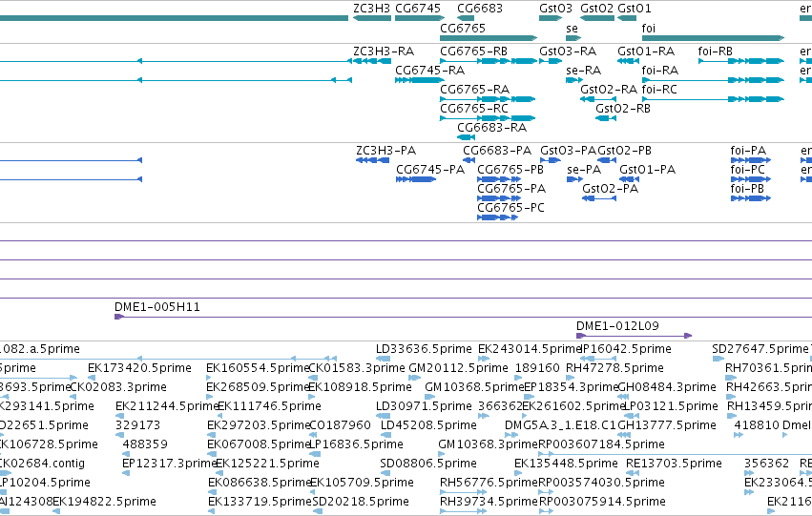812x516 pixels.
Task: Select EST RH47278.5prime
Action: point(570,378)
